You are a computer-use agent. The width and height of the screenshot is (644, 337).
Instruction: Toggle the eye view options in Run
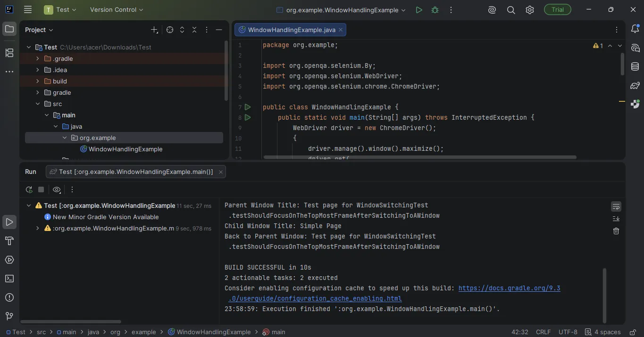[x=57, y=189]
